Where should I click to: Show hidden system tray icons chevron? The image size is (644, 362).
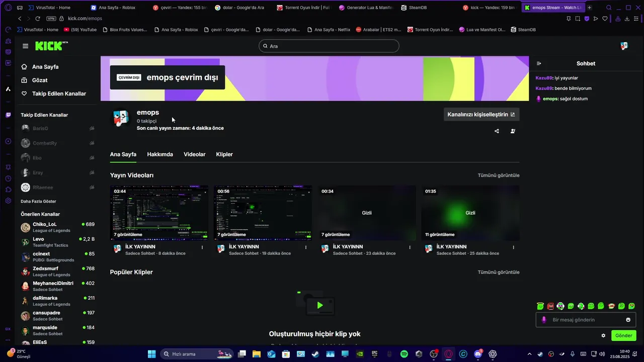click(529, 354)
